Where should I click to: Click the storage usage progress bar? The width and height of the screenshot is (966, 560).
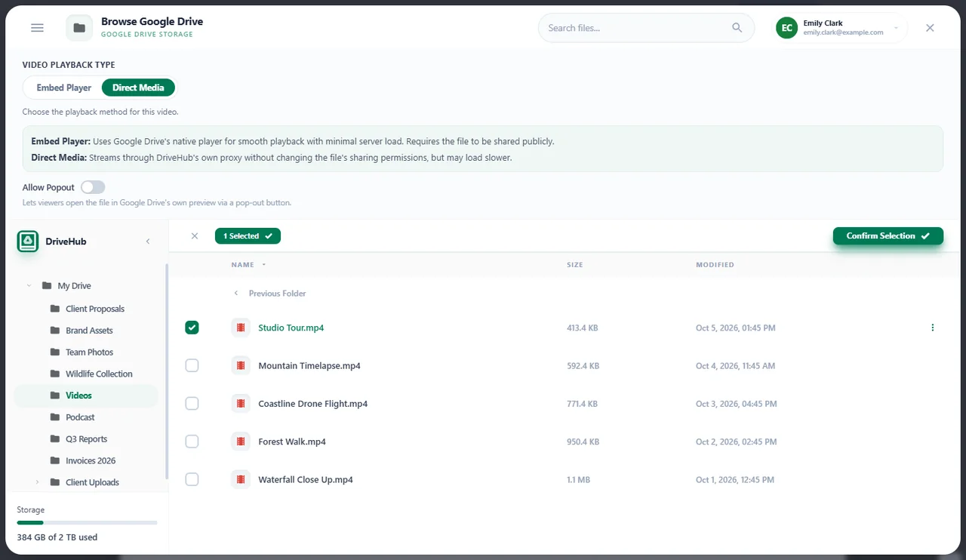[87, 522]
